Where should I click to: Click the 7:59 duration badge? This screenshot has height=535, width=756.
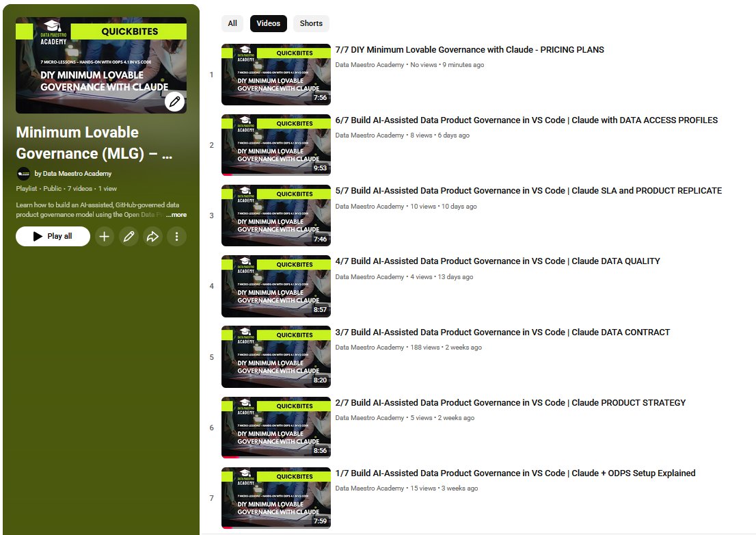coord(320,521)
